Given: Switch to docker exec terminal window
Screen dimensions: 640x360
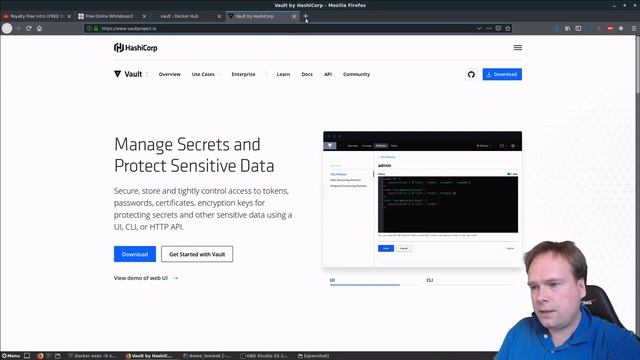Looking at the screenshot, I should point(92,356).
